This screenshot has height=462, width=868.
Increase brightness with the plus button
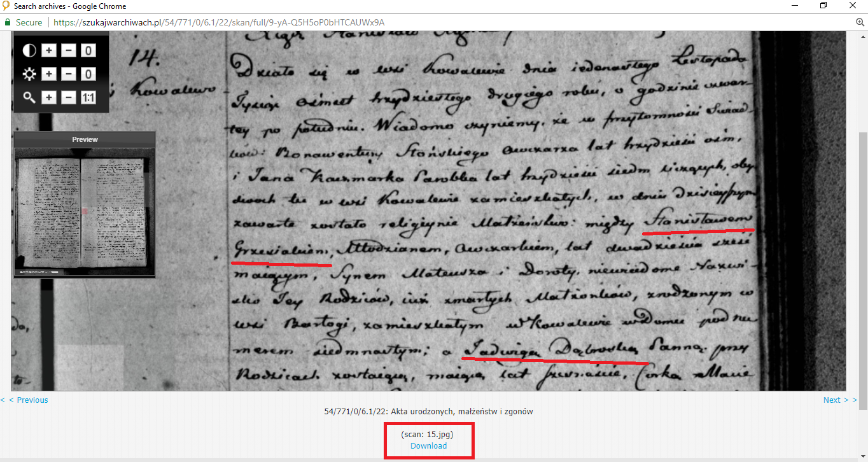tap(50, 74)
